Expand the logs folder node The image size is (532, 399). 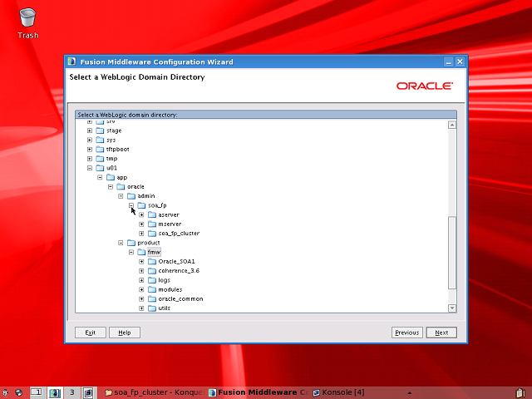point(141,280)
